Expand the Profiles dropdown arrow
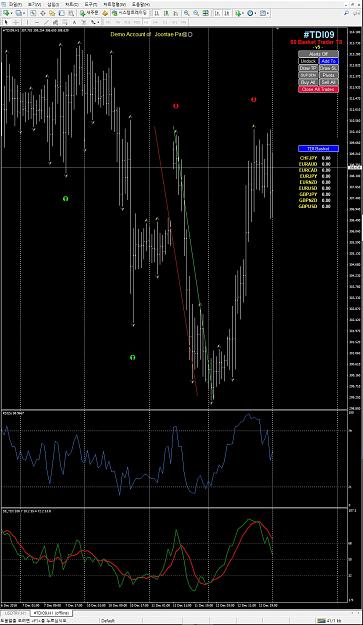 coord(24,13)
